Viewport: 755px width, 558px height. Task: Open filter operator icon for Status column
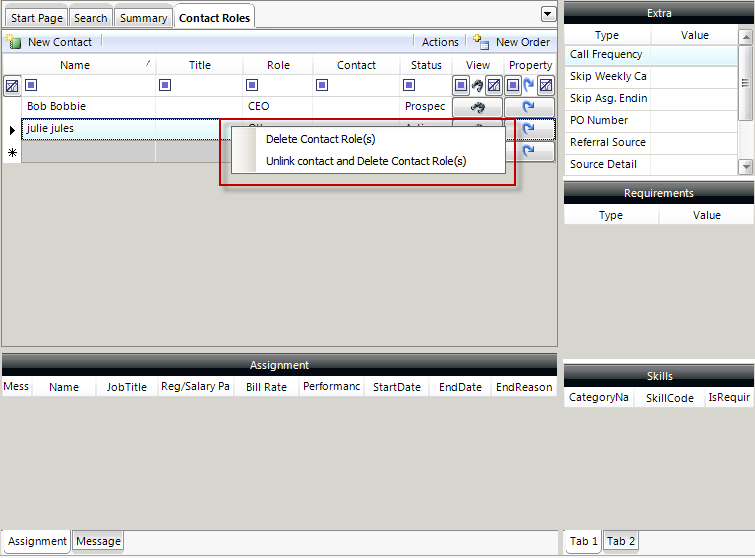409,85
